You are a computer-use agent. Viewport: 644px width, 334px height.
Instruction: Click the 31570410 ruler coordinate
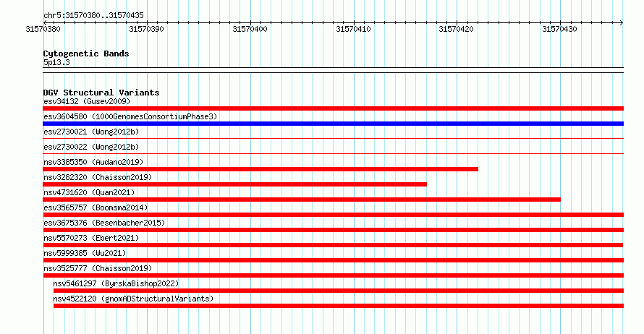(353, 29)
